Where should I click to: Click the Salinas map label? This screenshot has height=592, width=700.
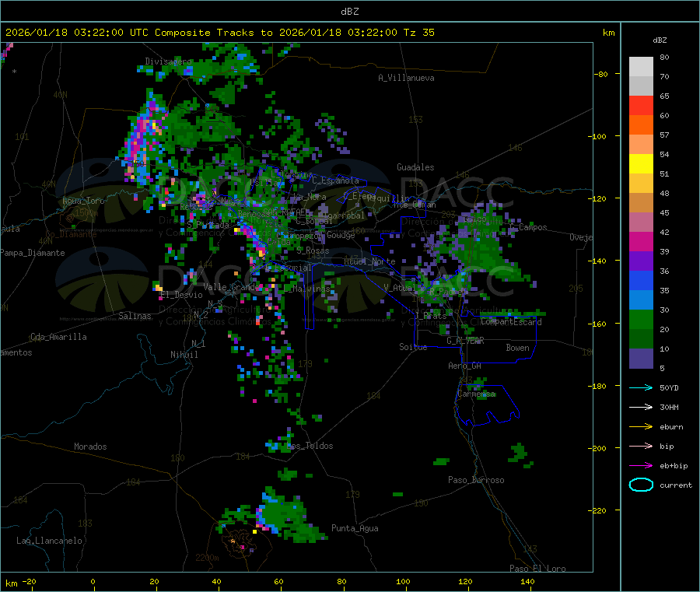[x=135, y=316]
